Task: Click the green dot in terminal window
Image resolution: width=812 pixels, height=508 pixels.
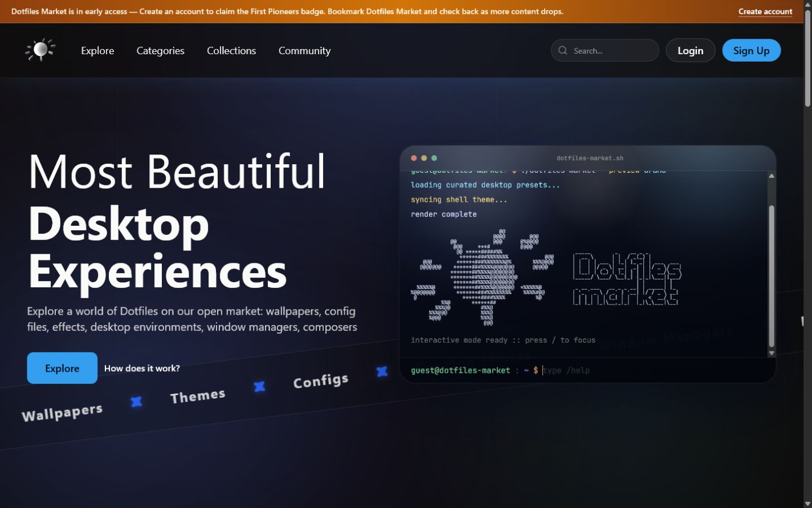Action: click(434, 158)
